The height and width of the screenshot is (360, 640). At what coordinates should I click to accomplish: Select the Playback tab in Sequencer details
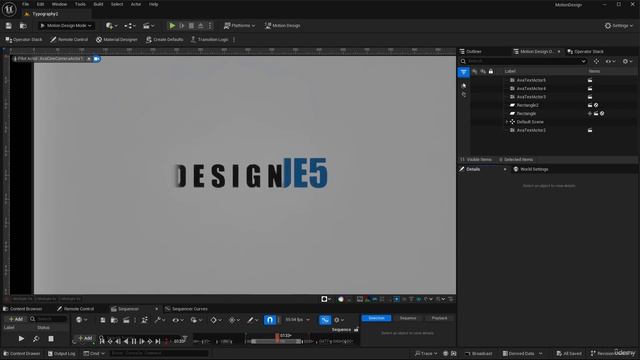coord(439,318)
